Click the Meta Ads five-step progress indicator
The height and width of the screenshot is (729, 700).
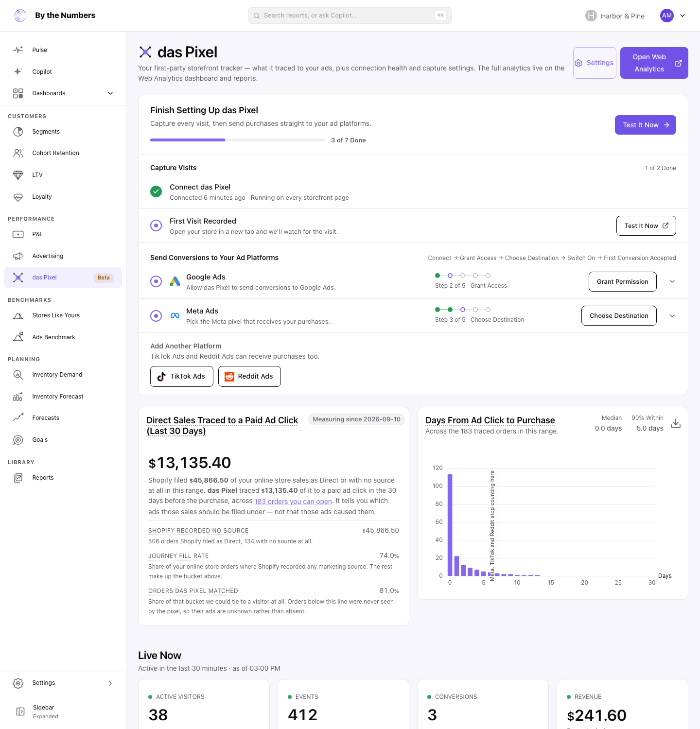pyautogui.click(x=463, y=310)
